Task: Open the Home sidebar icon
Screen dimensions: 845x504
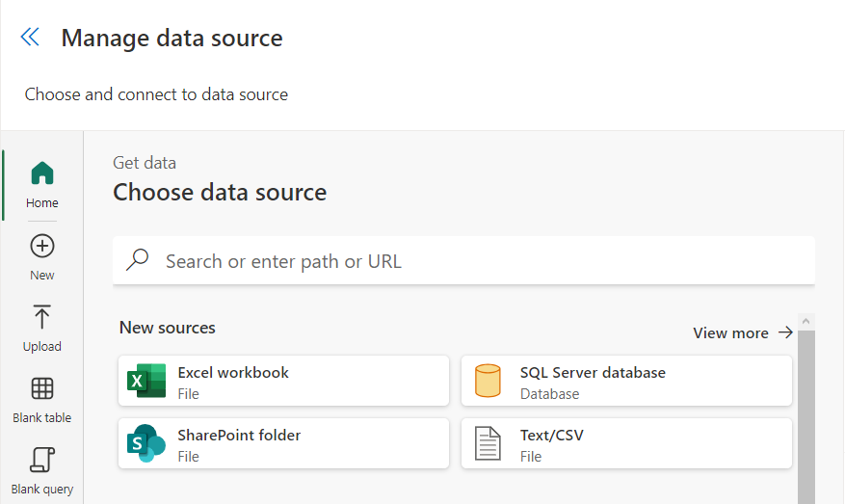Action: pos(42,173)
